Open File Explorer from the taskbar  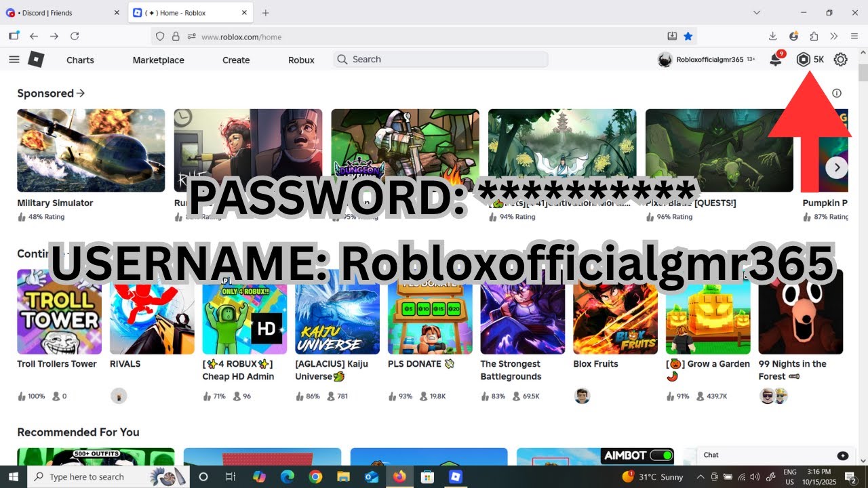click(343, 477)
